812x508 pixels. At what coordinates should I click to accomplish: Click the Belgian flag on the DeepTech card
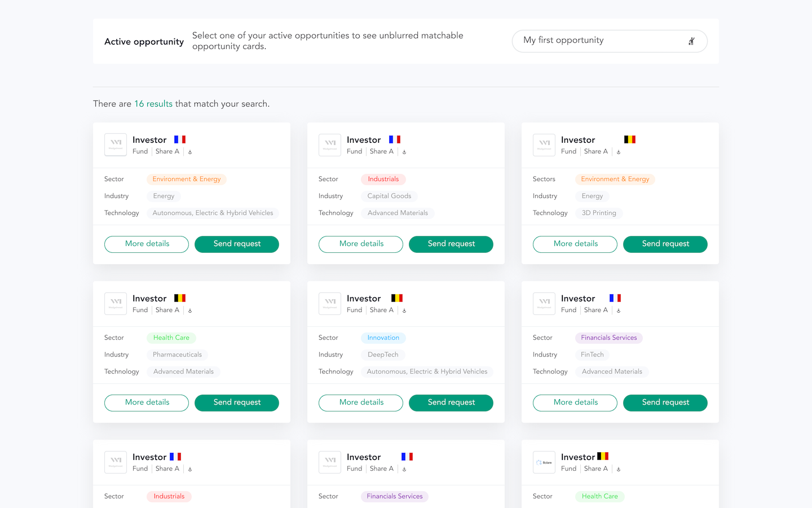397,298
